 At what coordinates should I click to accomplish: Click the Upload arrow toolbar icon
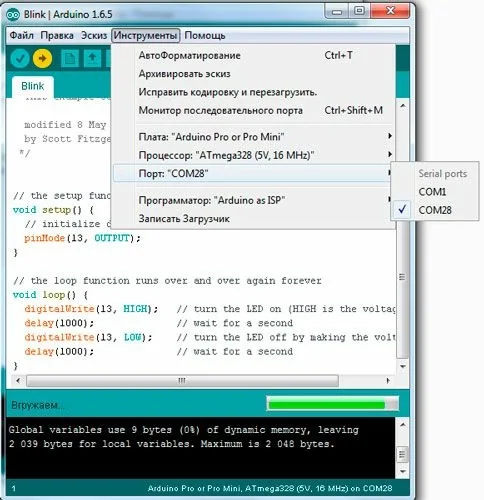point(42,58)
